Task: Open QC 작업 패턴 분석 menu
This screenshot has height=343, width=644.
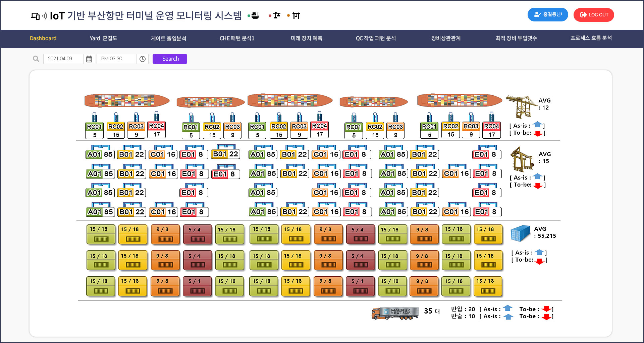Action: pos(376,38)
